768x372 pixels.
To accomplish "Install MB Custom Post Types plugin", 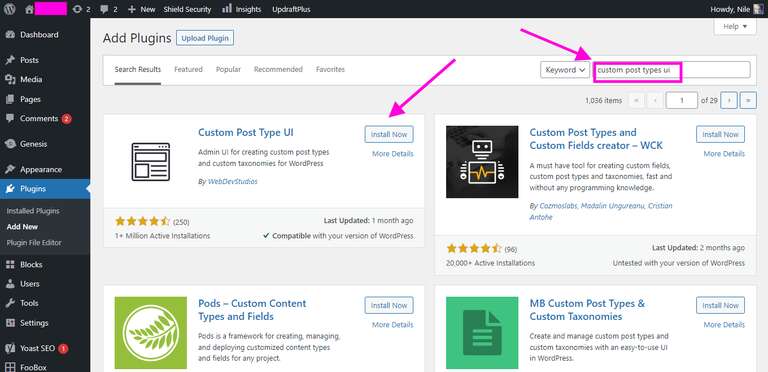I will click(720, 305).
